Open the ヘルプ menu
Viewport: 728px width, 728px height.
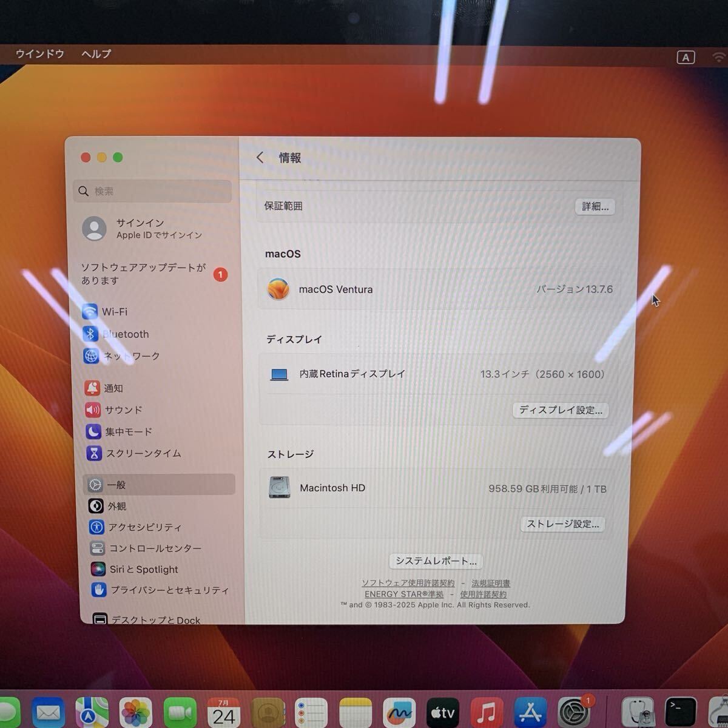point(96,54)
